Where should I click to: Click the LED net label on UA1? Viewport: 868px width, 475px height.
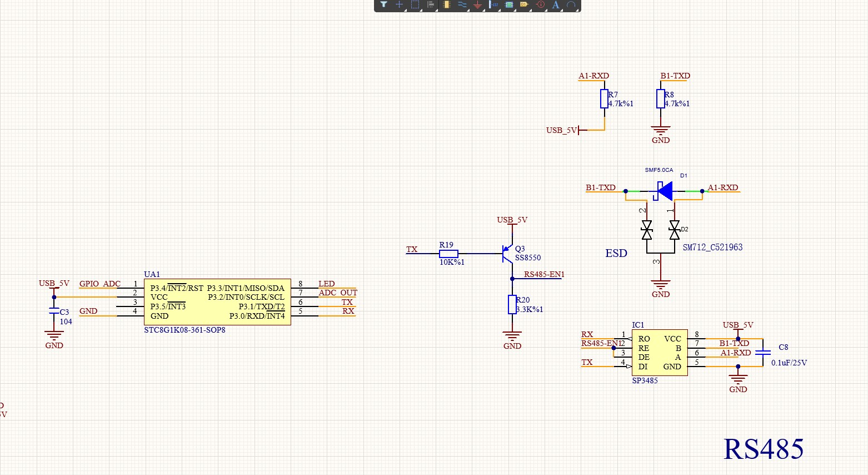[x=327, y=284]
